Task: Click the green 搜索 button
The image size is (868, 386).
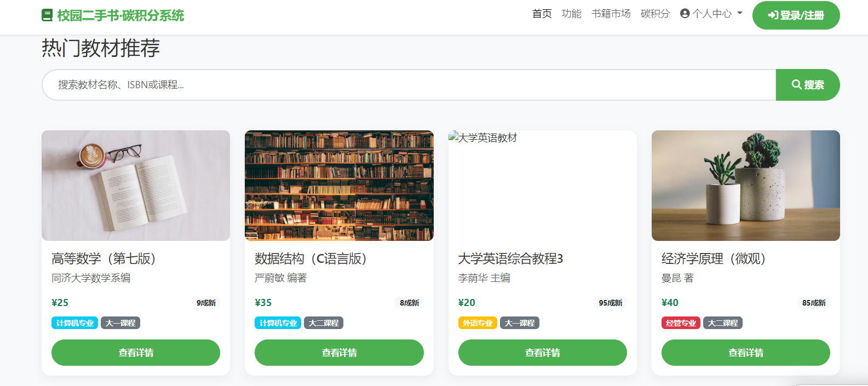Action: pyautogui.click(x=808, y=85)
